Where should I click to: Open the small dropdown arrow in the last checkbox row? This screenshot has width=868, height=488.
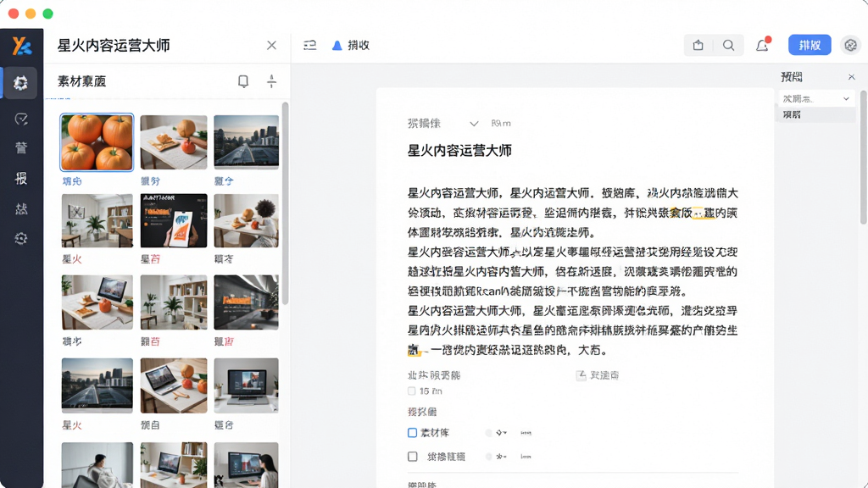pyautogui.click(x=502, y=457)
